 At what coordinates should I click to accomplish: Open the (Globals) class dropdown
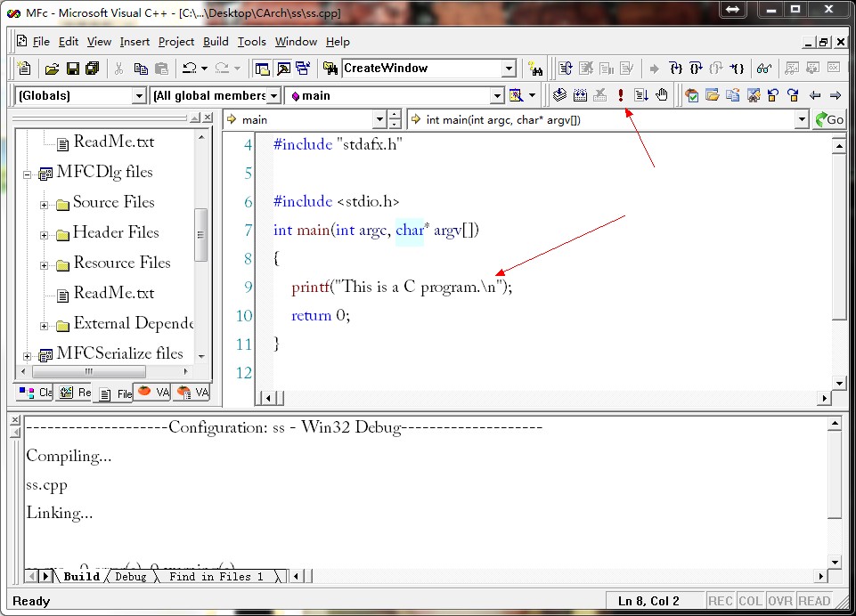(139, 96)
